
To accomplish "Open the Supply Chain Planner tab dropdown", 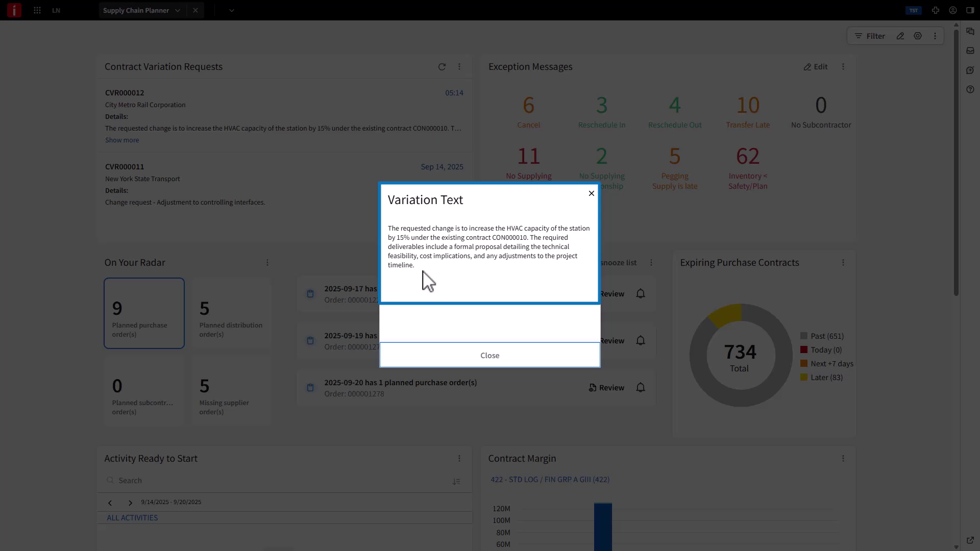I will coord(178,10).
